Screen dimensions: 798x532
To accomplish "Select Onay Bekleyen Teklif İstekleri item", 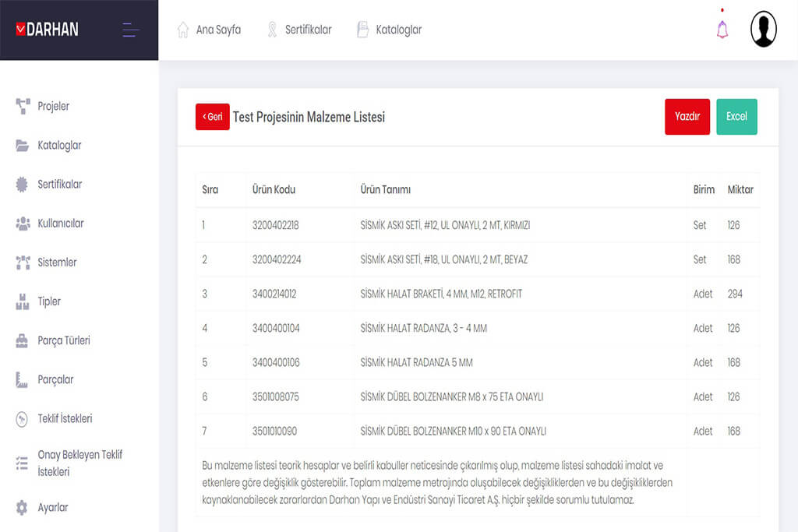I will coord(79,463).
